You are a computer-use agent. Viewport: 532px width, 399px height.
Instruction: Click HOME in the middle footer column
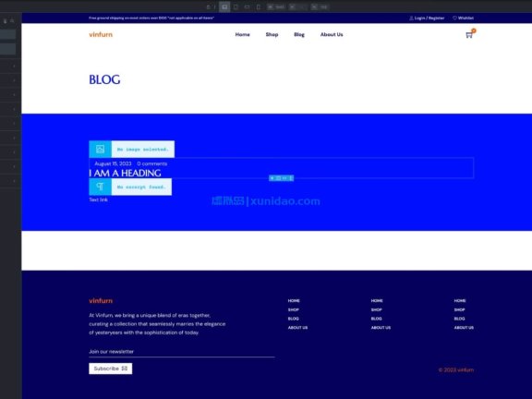377,300
